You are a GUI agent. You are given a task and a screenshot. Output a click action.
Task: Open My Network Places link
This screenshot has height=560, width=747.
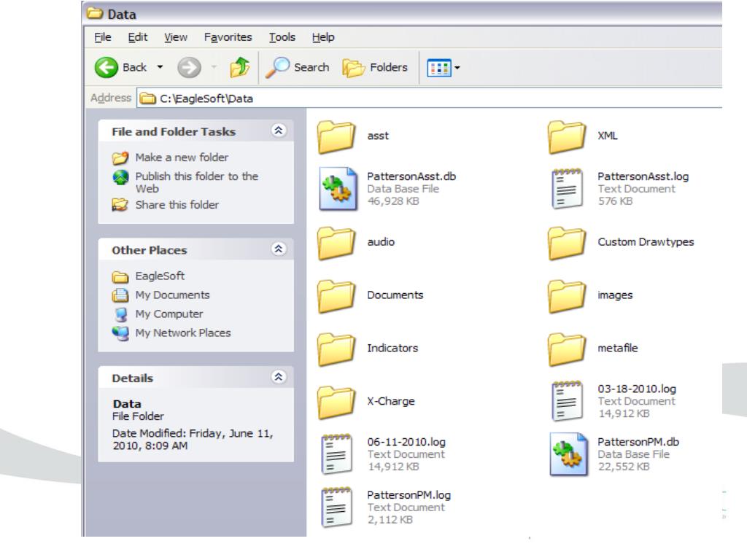pos(183,332)
